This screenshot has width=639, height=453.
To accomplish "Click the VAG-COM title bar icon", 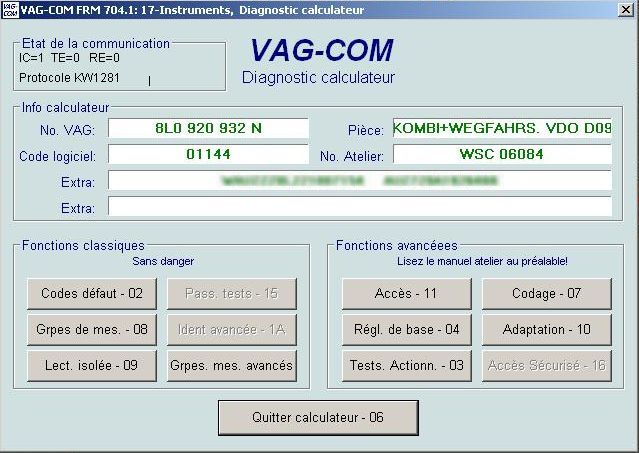I will pos(10,10).
